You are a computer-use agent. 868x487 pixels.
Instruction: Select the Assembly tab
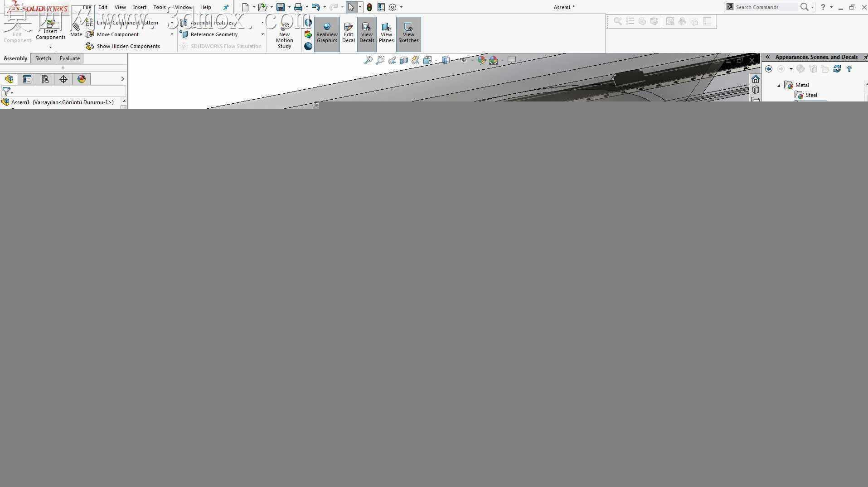(15, 58)
